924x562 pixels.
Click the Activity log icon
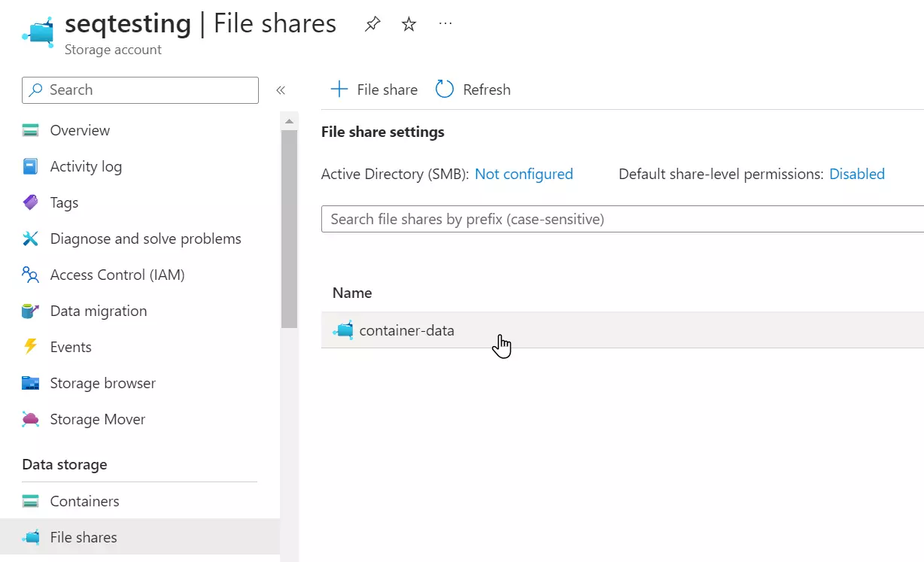30,167
